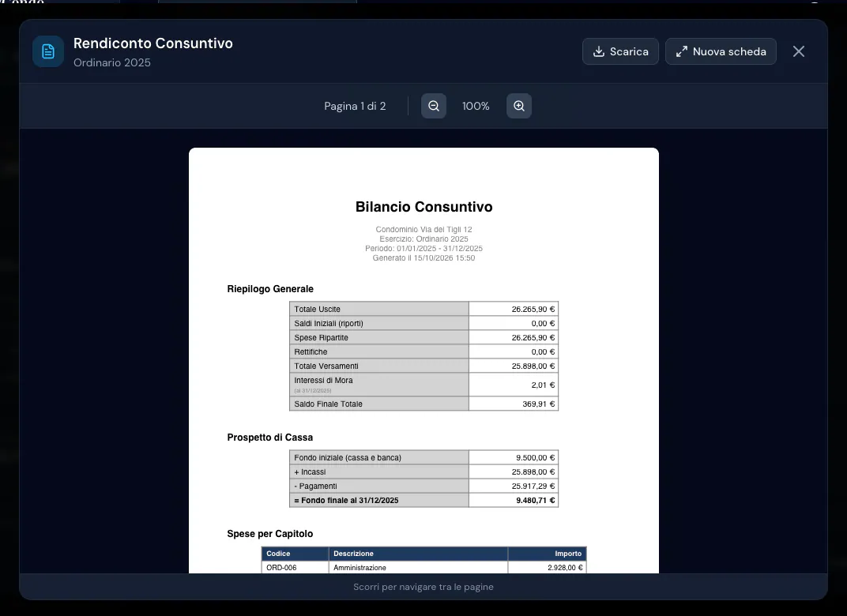The image size is (847, 616).
Task: Click the 'Spese per Capitolo' section heading
Action: click(x=269, y=533)
